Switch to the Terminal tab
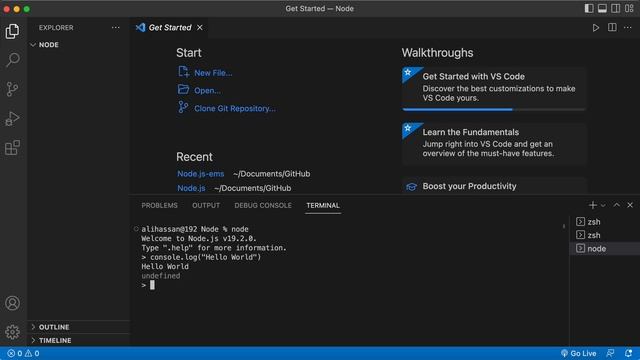The width and height of the screenshot is (640, 360). 323,205
